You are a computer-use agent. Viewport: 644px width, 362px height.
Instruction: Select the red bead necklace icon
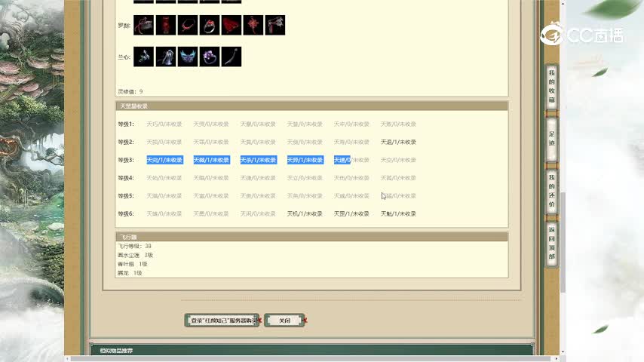tap(188, 25)
